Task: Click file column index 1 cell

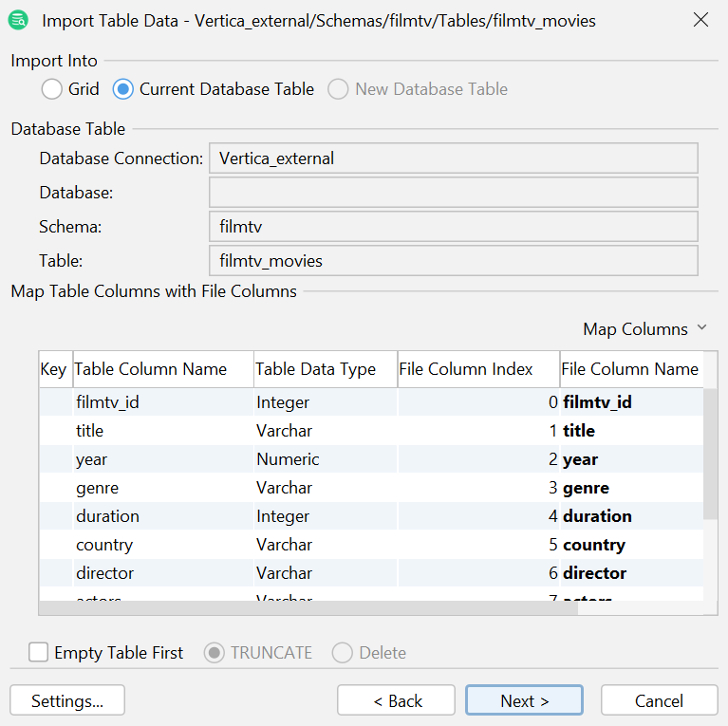Action: 478,430
